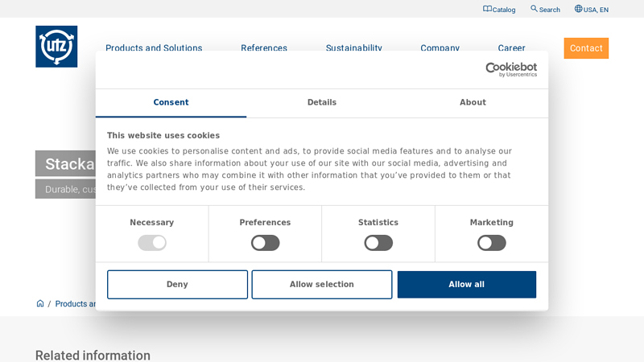Click the Search magnifier icon
Screen dimensions: 644x362
click(x=534, y=9)
